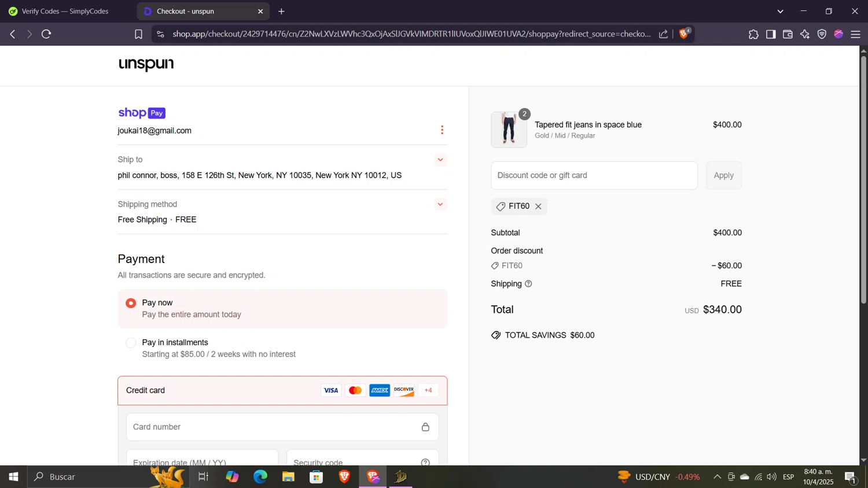Click the Visa card logo
The image size is (868, 488).
(x=331, y=391)
